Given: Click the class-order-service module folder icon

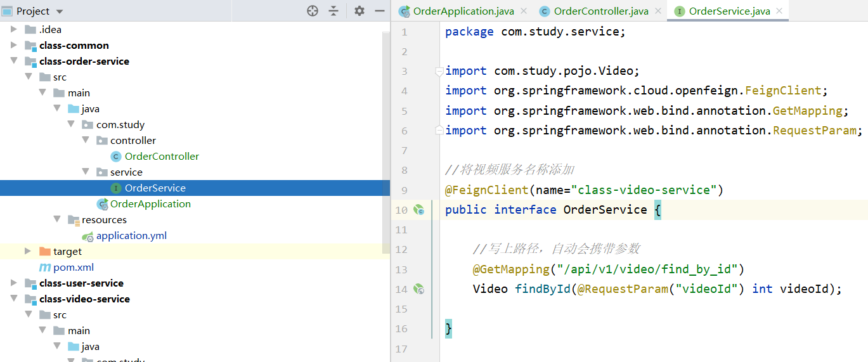Looking at the screenshot, I should point(30,61).
